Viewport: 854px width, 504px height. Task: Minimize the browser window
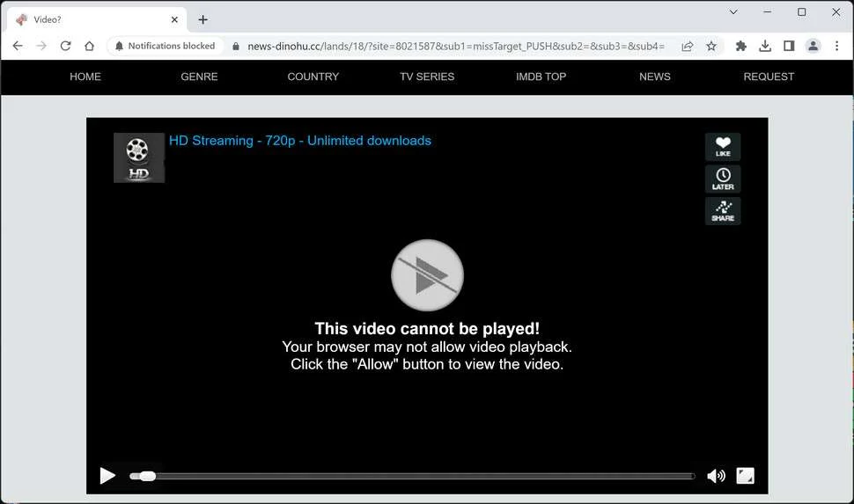click(x=768, y=12)
